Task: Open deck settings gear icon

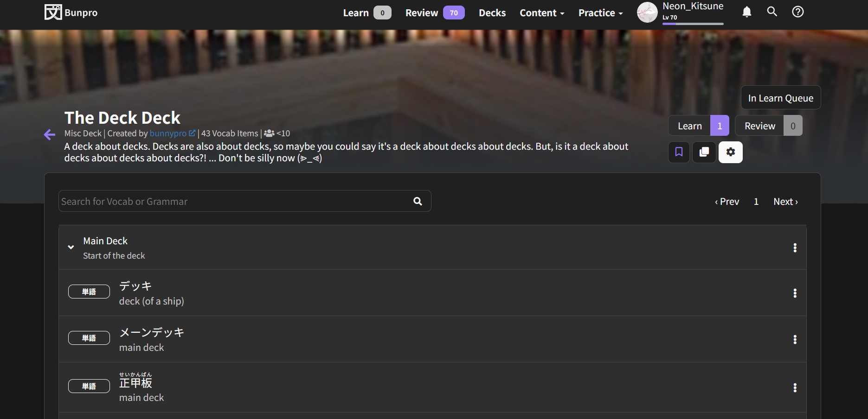Action: tap(730, 152)
